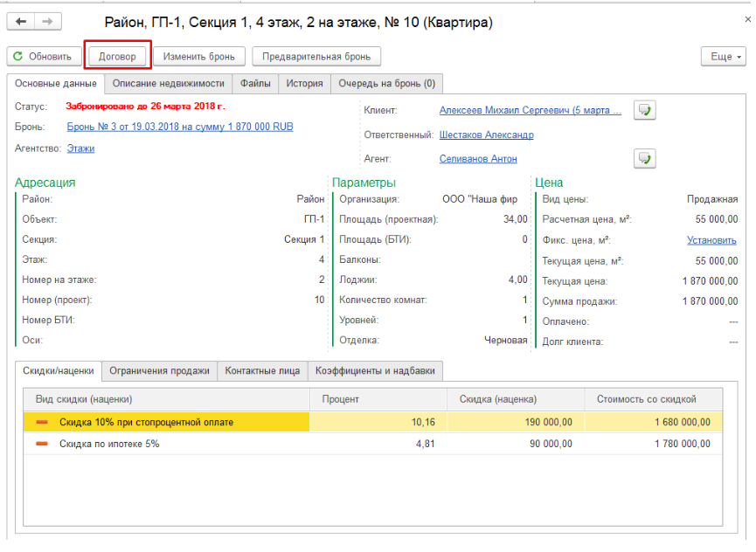
Task: Open the message icon next to the agent
Action: 645,158
